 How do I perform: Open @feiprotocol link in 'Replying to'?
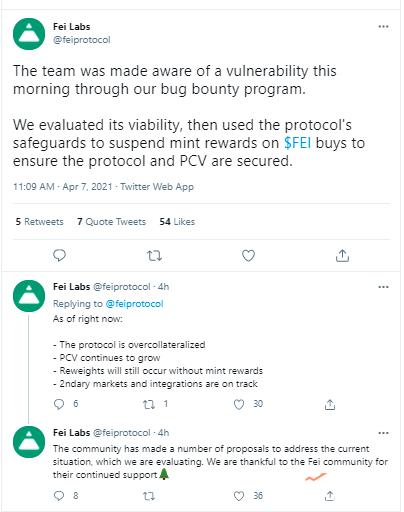134,304
